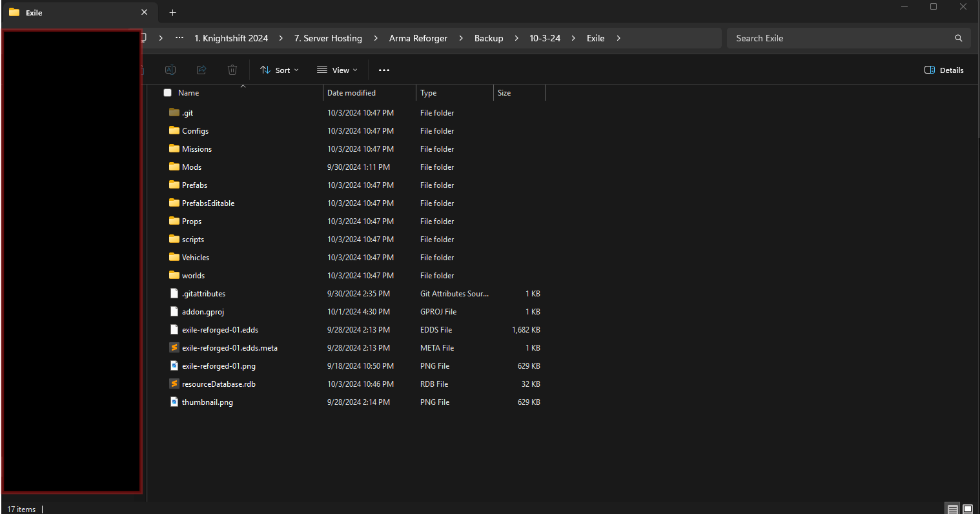This screenshot has width=980, height=514.
Task: Expand the hidden breadcrumb path ellipsis
Action: click(x=179, y=38)
